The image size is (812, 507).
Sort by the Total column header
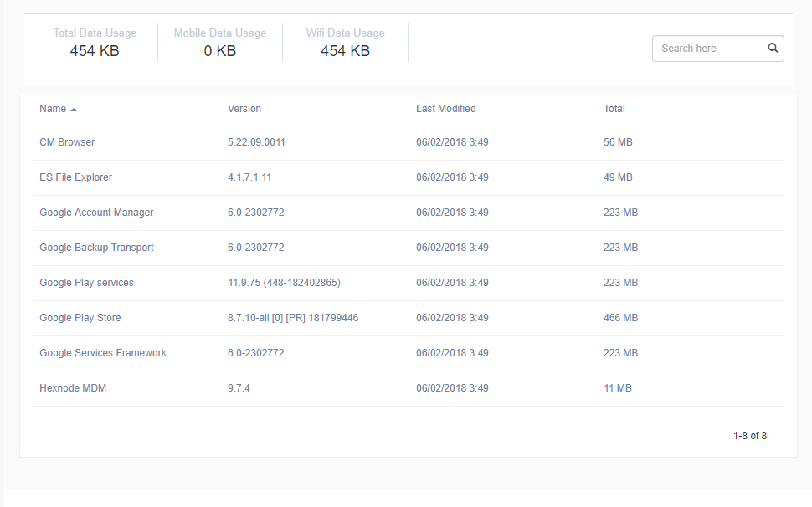pos(614,109)
